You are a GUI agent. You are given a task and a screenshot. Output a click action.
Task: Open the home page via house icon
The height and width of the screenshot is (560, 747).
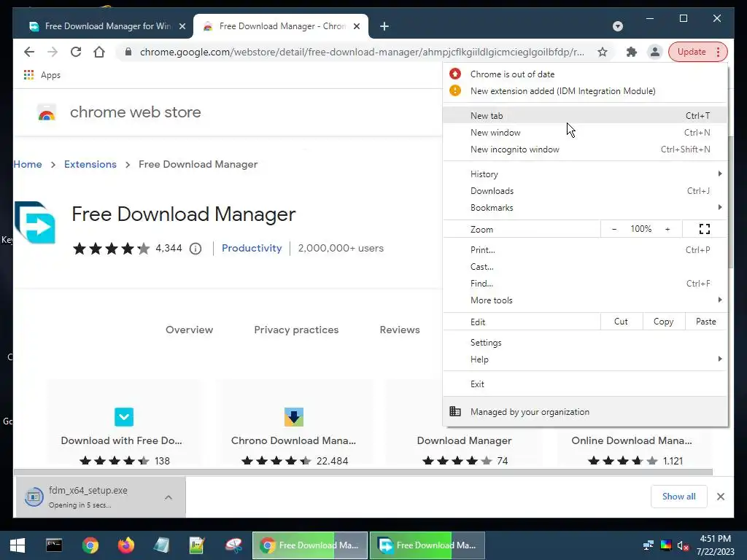point(99,52)
